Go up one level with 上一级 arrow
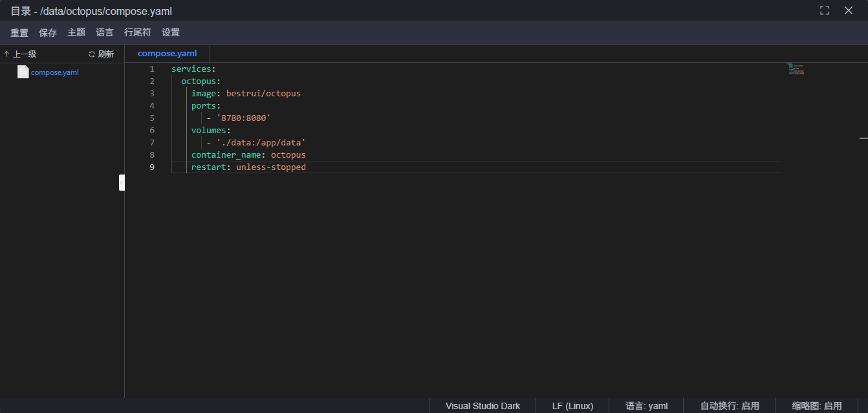 [x=20, y=54]
